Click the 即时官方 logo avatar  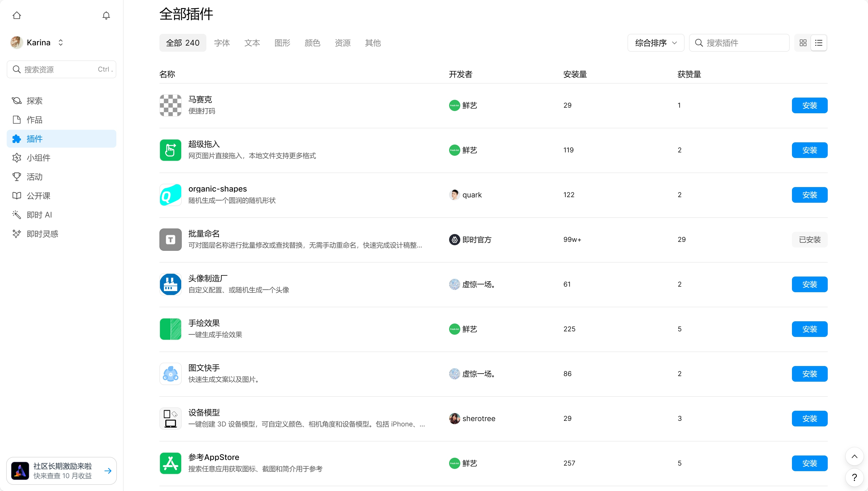(454, 240)
